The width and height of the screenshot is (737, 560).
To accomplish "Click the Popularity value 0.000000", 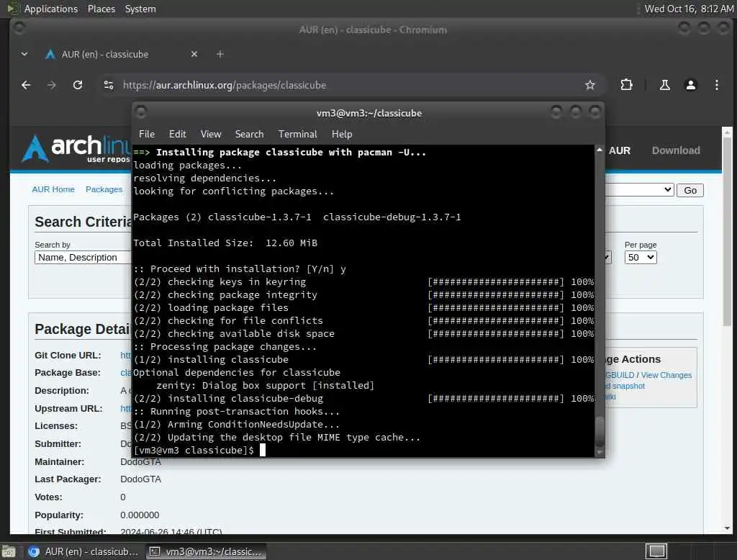I will coord(140,515).
